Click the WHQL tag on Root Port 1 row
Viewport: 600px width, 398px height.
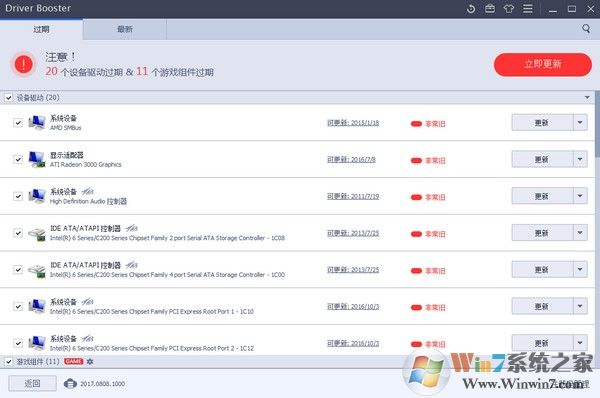tap(87, 302)
